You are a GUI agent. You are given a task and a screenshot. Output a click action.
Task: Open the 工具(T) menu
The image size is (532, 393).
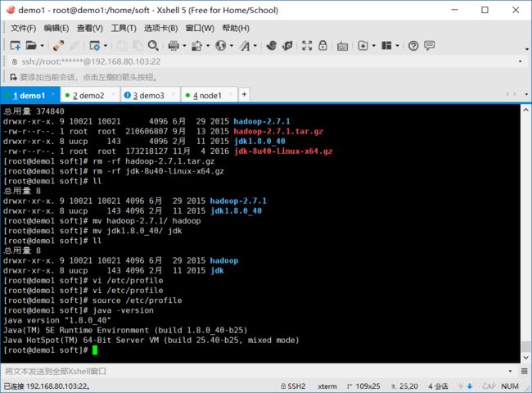[x=124, y=28]
